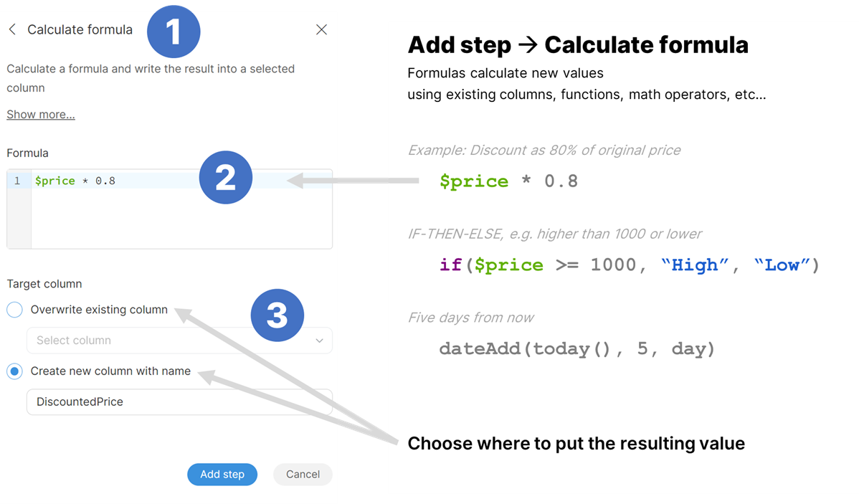Screen dimensions: 859x504
Task: Select Create new column with name
Action: tap(16, 371)
